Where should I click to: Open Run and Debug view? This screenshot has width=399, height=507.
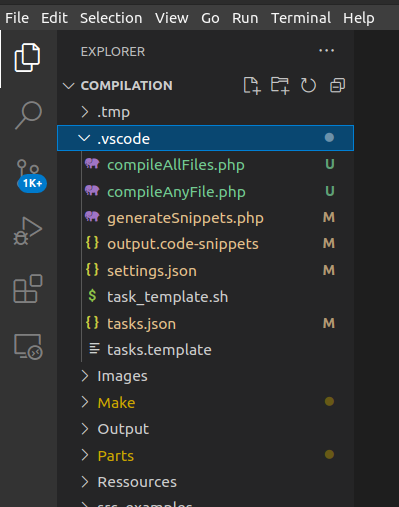(28, 231)
